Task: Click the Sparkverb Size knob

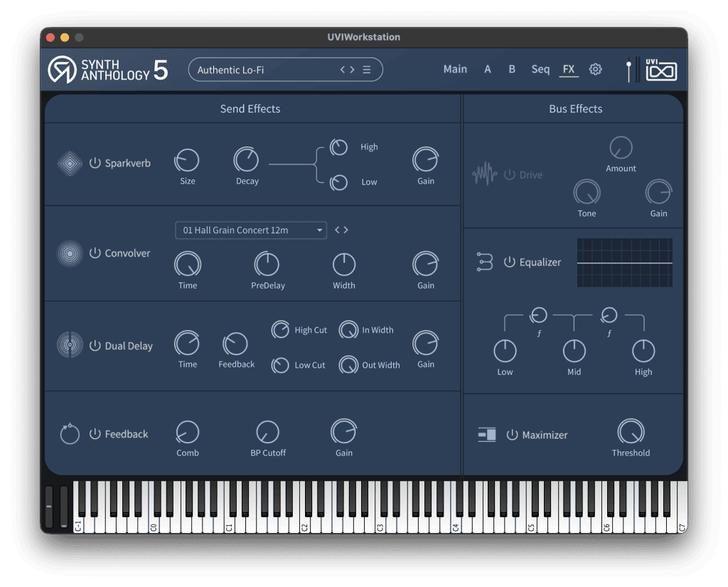Action: point(187,160)
